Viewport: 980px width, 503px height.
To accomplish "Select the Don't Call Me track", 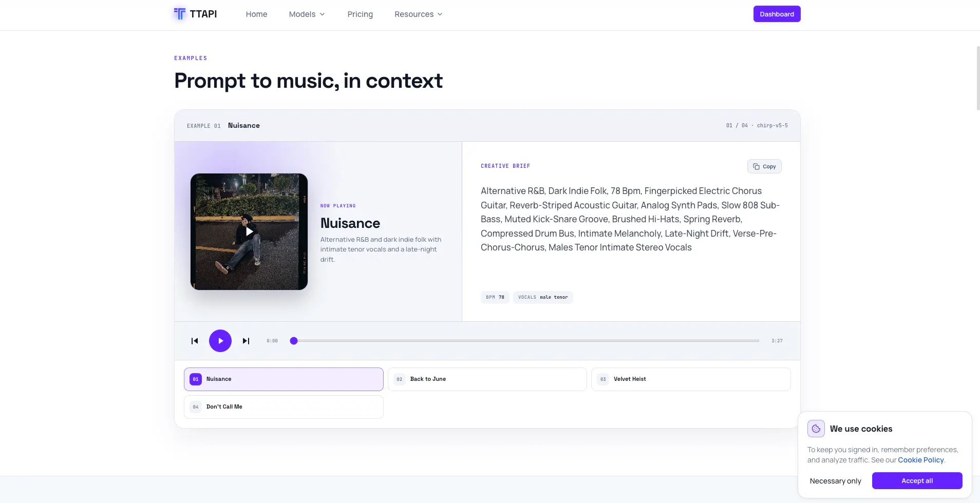I will 284,407.
